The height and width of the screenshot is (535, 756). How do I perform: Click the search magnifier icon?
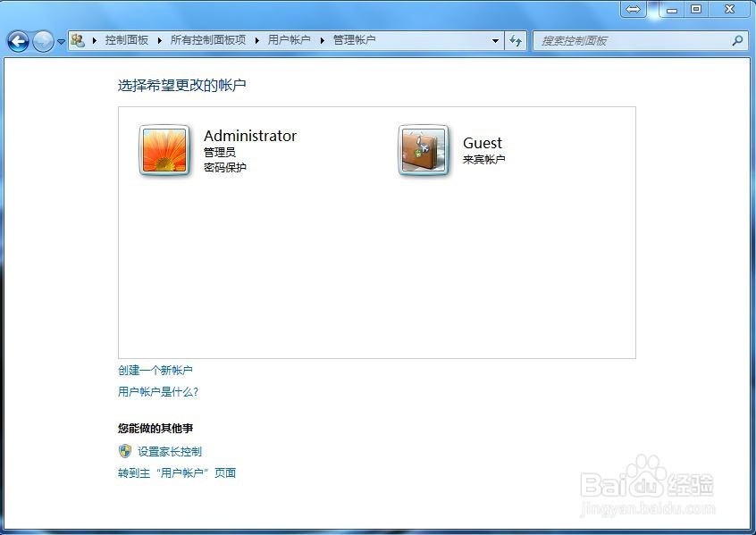737,40
